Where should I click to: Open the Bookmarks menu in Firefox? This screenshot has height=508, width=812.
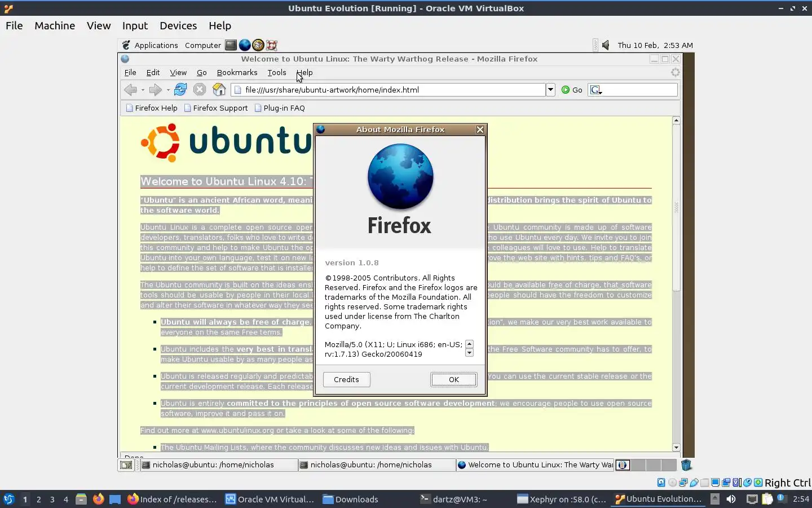click(237, 72)
